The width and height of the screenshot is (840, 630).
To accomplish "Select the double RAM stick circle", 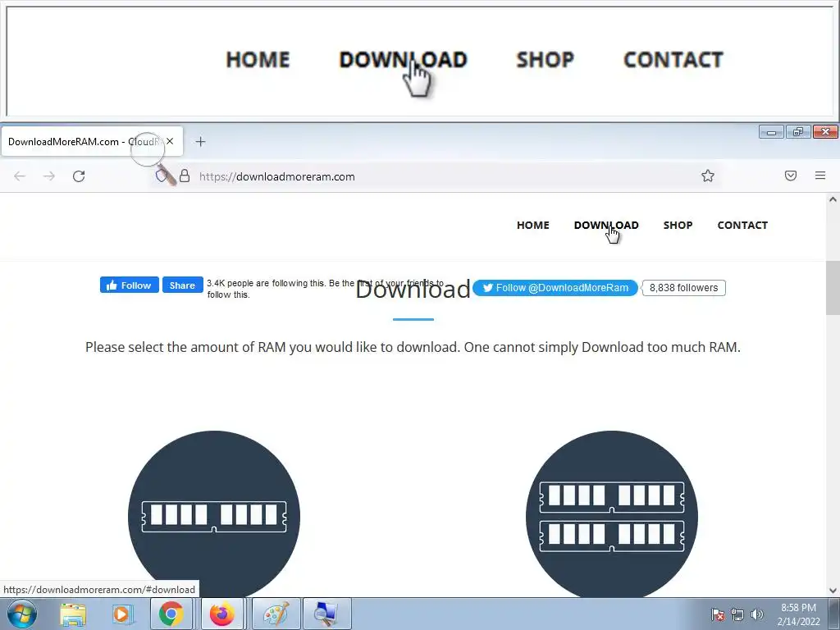I will tap(612, 515).
